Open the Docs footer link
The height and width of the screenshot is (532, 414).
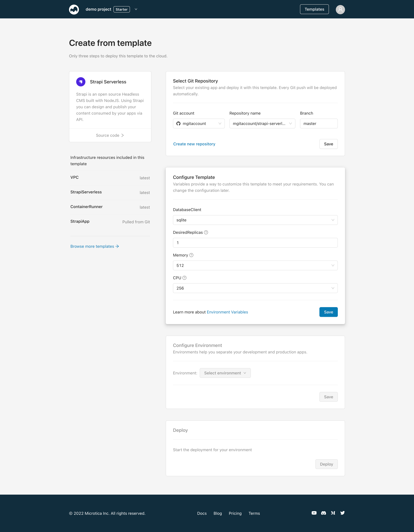202,513
